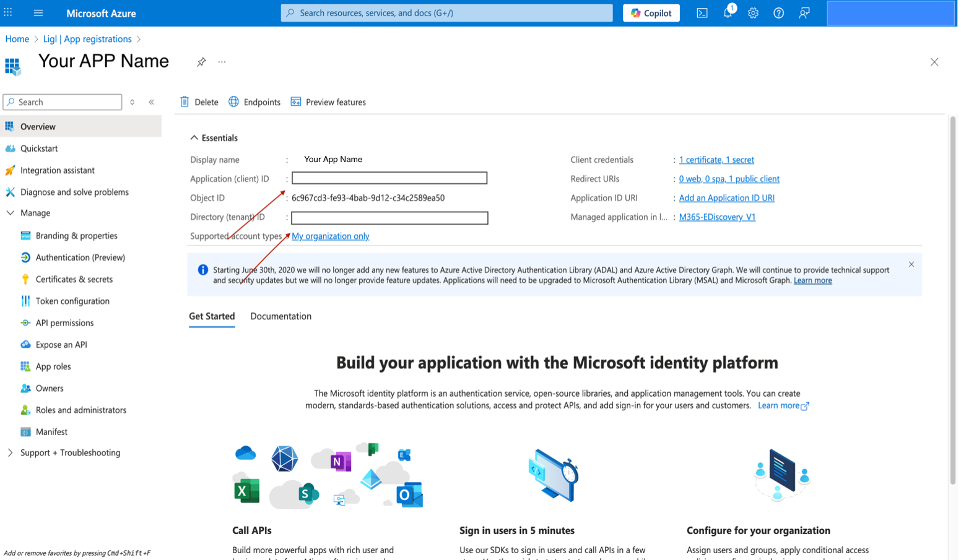
Task: Pin the app registration page
Action: click(201, 62)
